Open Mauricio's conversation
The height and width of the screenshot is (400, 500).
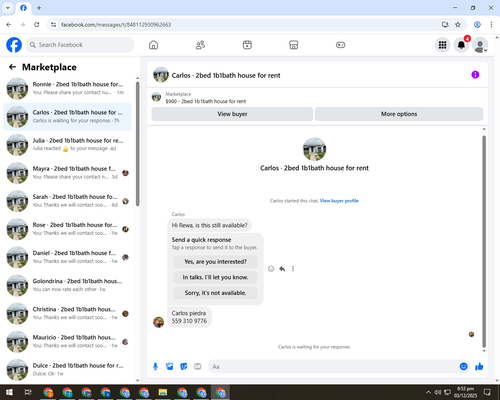(67, 341)
